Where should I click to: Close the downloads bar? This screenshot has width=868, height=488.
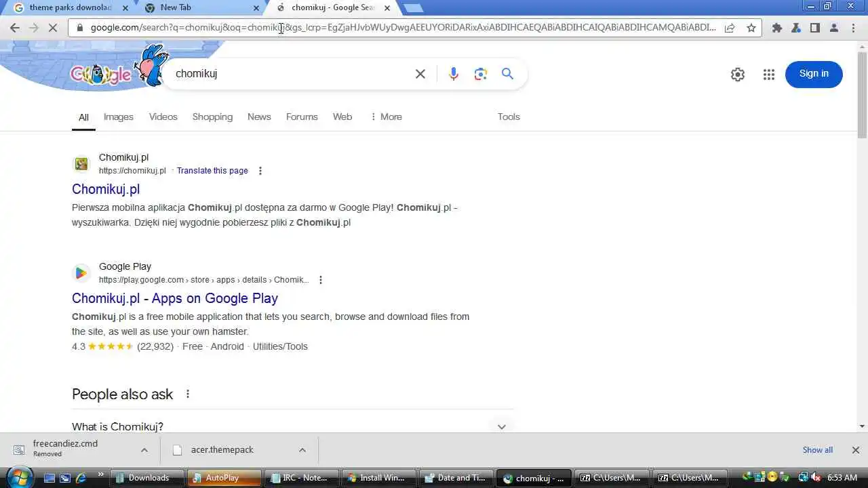pos(856,450)
